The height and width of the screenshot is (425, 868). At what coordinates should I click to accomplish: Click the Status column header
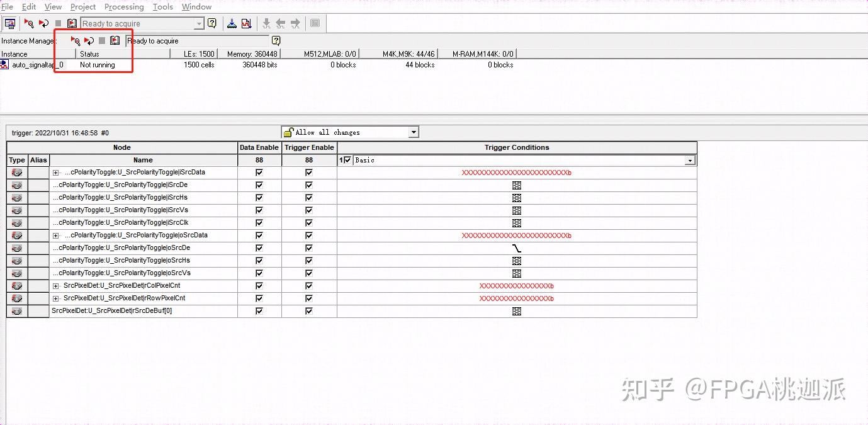point(123,54)
